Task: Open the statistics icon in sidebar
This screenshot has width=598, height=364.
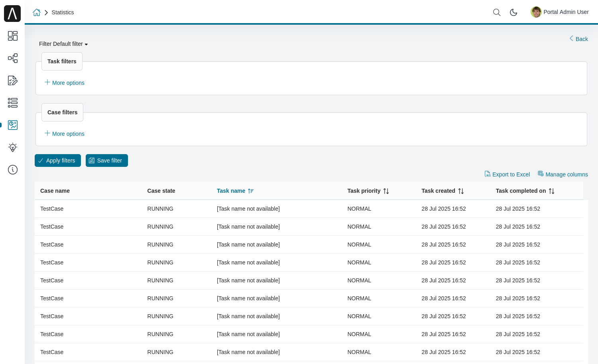Action: coord(13,125)
